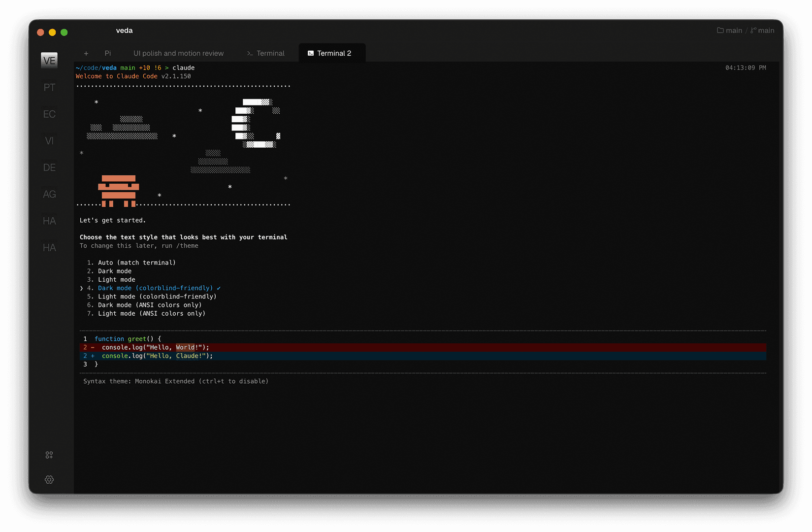Select Light mode (ANSI colors only)
812x532 pixels.
pyautogui.click(x=146, y=313)
